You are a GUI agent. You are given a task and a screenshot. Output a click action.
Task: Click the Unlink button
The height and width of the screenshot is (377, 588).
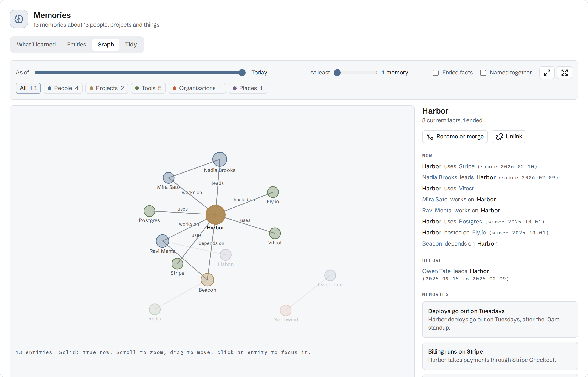(x=509, y=137)
